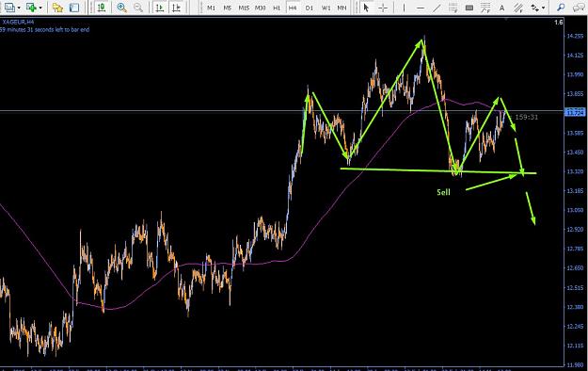The height and width of the screenshot is (371, 588).
Task: Switch chart to MN timeframe
Action: pyautogui.click(x=342, y=8)
